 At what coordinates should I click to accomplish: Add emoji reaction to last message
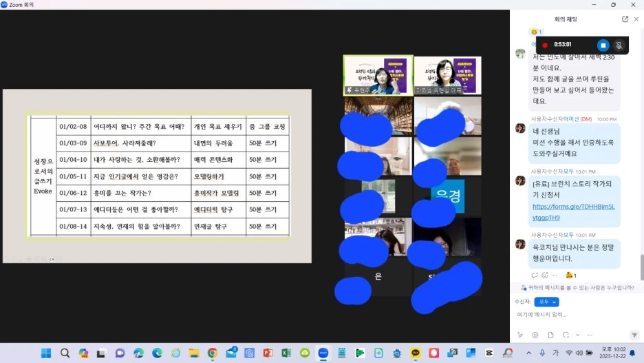pos(545,275)
